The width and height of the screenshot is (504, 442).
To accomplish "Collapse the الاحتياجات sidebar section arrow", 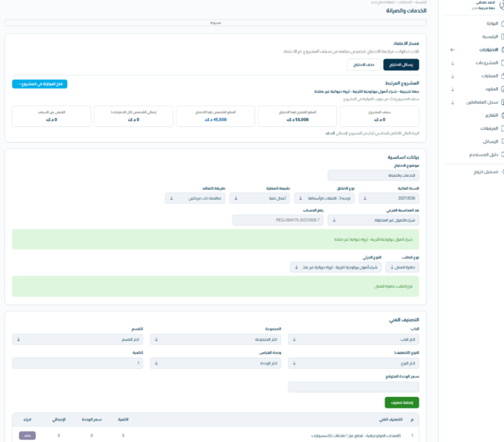I will click(x=452, y=50).
